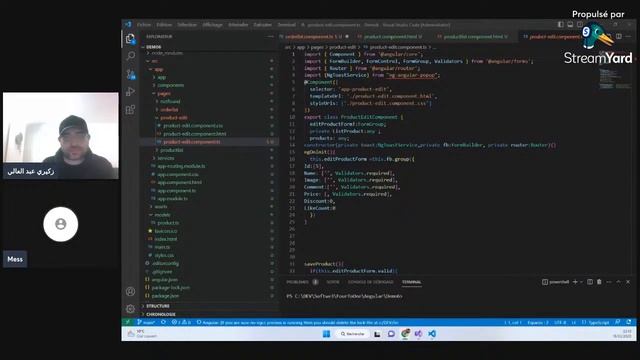640x360 pixels.
Task: Click the new terminal plus icon
Action: pos(575,282)
